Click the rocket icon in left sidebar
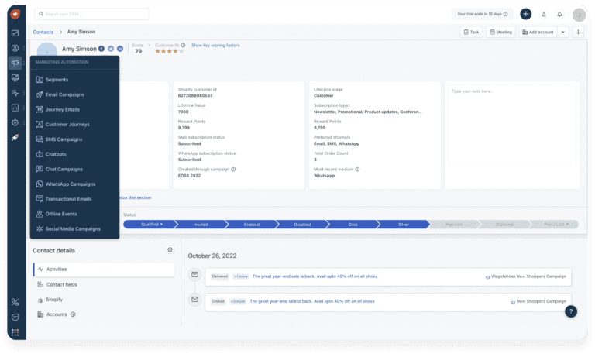Viewport: 595px width, 364px height. click(15, 137)
